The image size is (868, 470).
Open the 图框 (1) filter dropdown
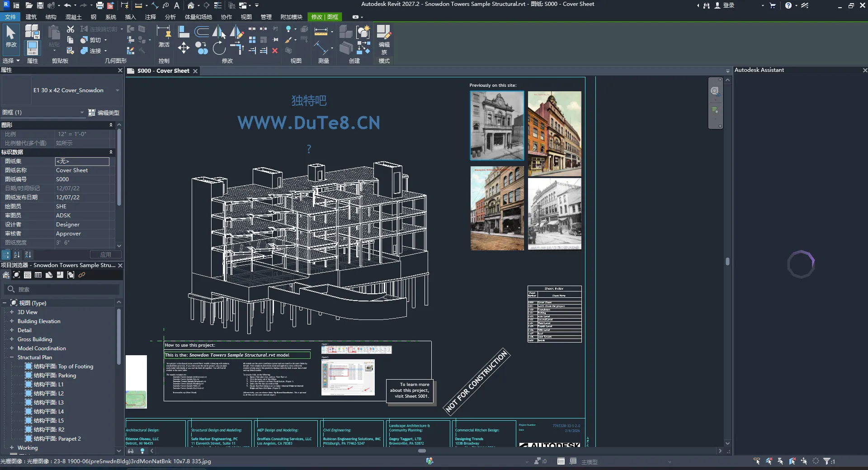coord(43,113)
